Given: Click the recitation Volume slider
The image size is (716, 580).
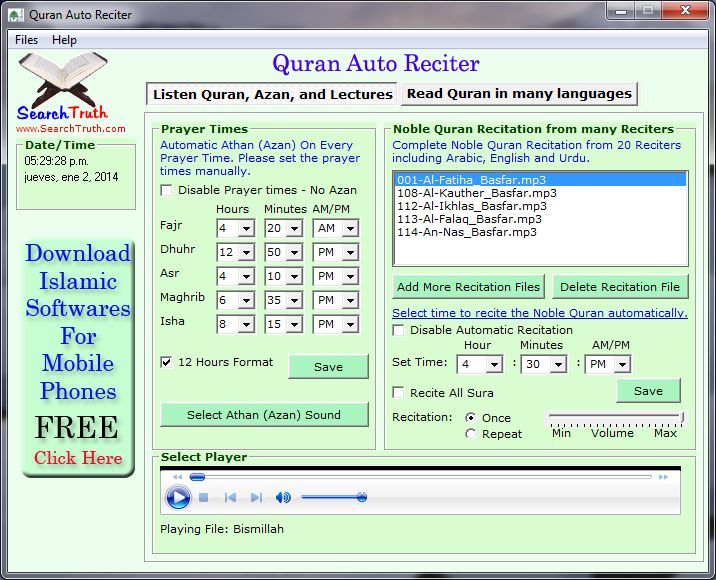Looking at the screenshot, I should point(616,417).
